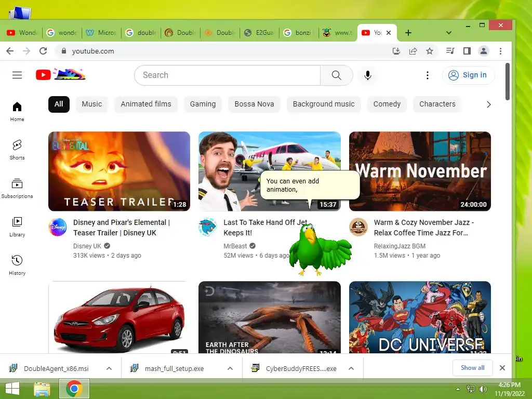The width and height of the screenshot is (532, 399).
Task: Switch to the Google wonde search tab
Action: pyautogui.click(x=62, y=33)
